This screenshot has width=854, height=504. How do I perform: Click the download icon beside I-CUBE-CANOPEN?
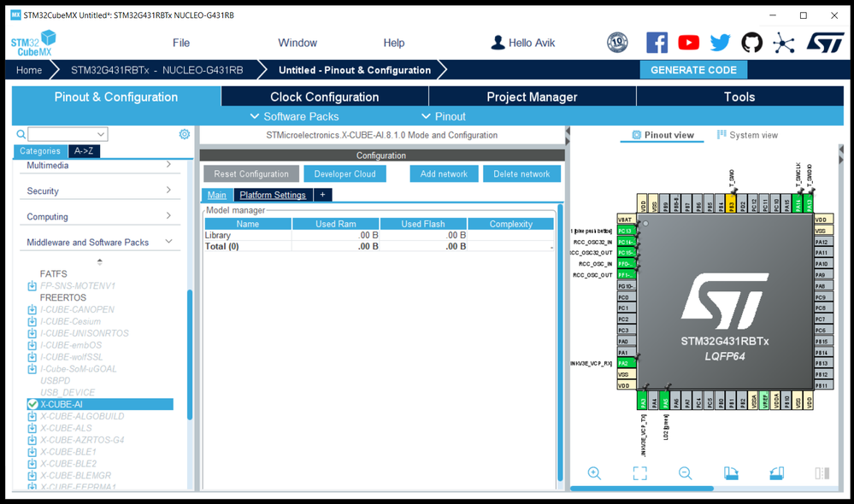tap(32, 310)
